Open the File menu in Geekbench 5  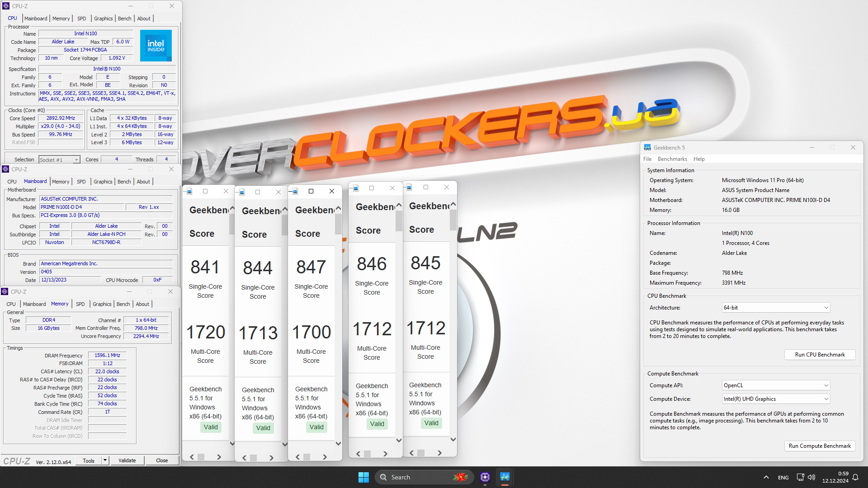click(647, 159)
